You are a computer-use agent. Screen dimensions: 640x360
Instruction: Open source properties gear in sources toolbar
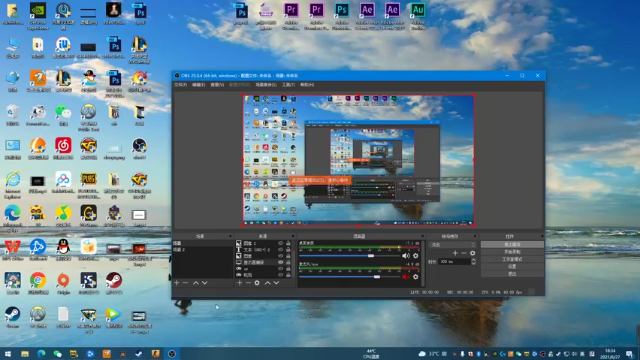point(257,283)
